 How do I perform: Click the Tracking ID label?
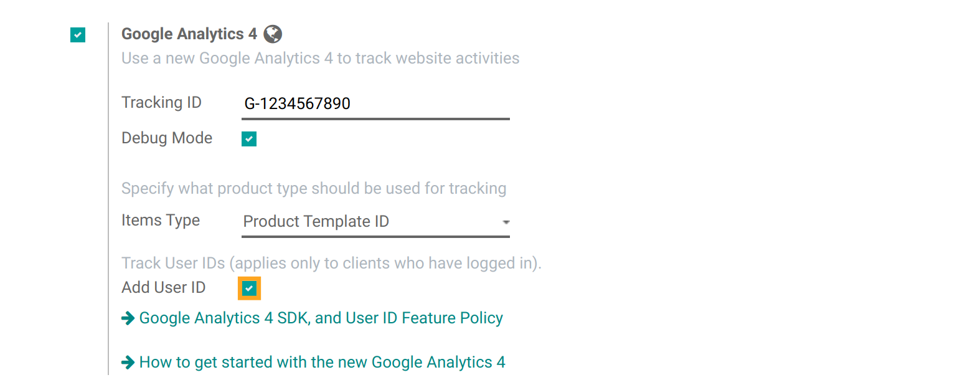(161, 102)
